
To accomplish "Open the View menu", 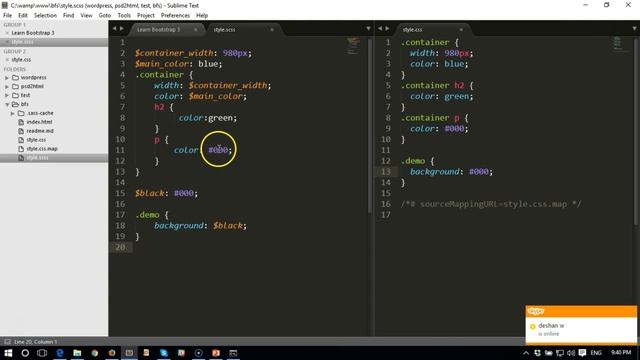I will click(86, 16).
